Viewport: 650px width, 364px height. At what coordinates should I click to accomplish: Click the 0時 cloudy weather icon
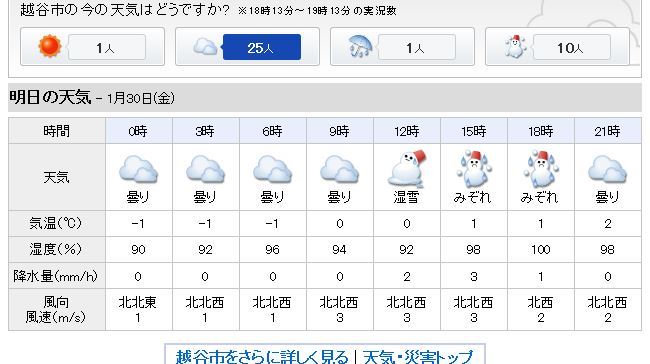coord(138,169)
